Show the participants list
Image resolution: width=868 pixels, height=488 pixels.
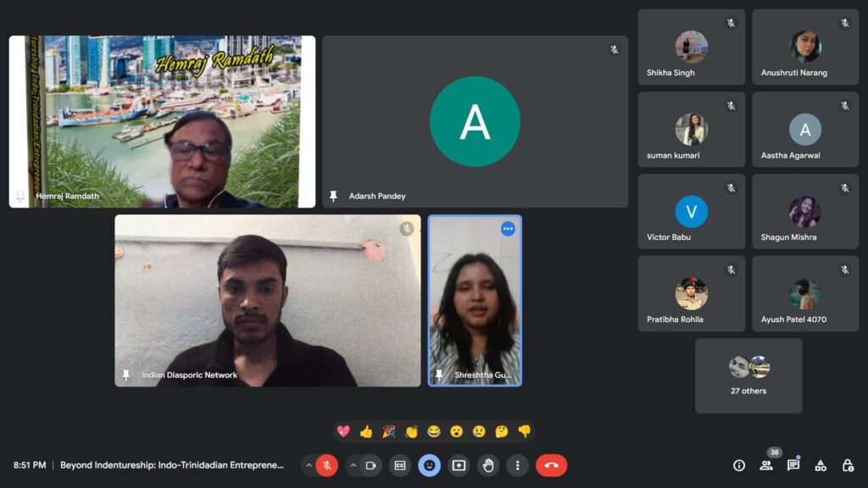[766, 465]
